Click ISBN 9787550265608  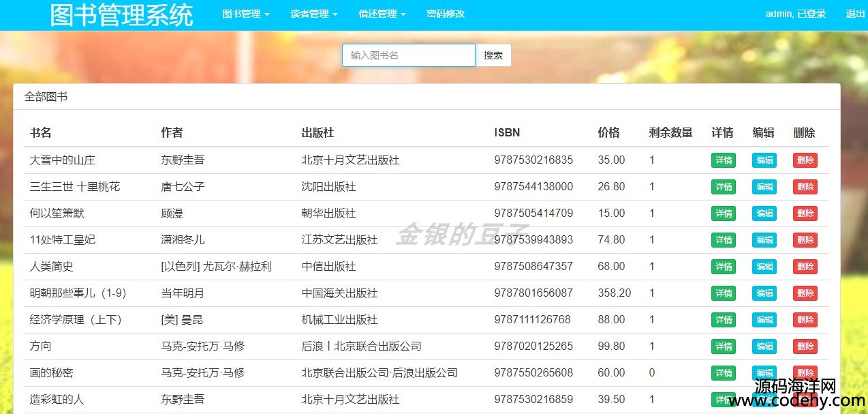[x=534, y=373]
